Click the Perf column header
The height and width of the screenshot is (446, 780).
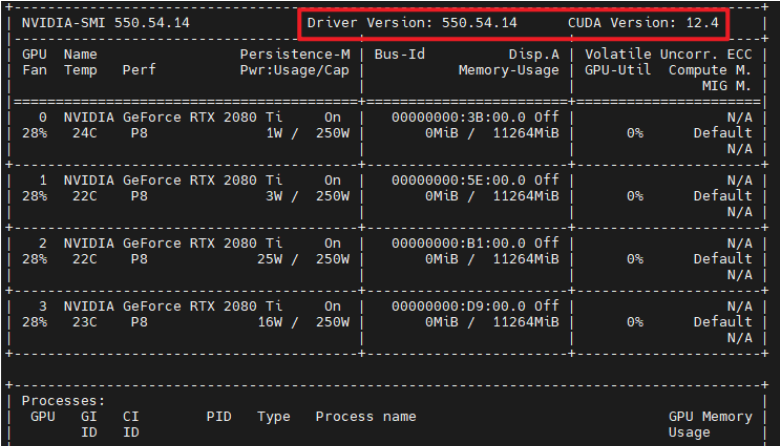(x=139, y=70)
